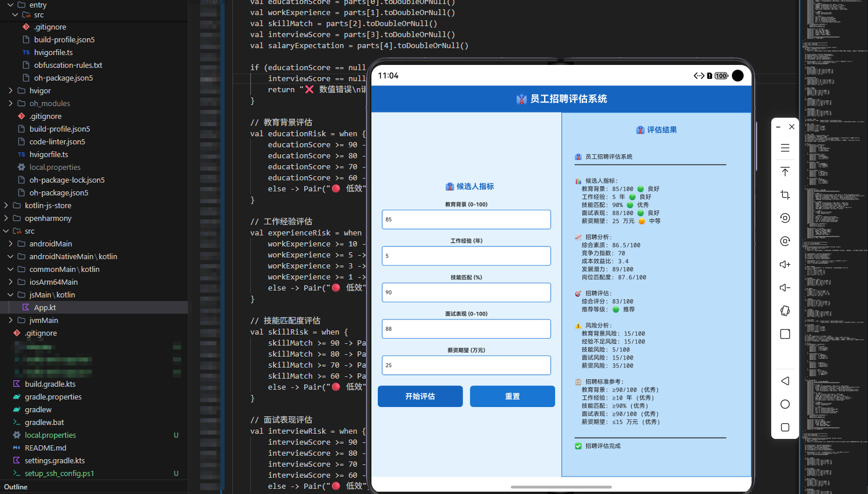Click the emulator shake device icon

pyautogui.click(x=785, y=311)
